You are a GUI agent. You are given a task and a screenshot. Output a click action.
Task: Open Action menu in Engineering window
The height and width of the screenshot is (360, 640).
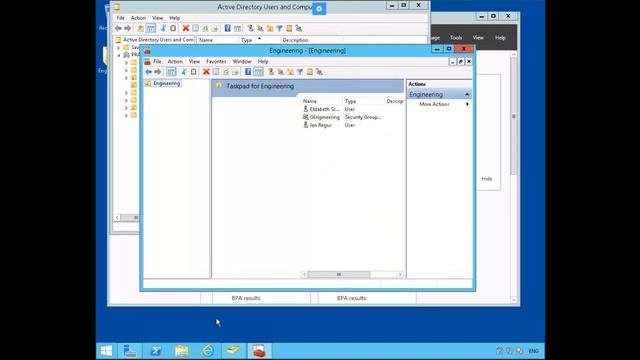click(175, 61)
